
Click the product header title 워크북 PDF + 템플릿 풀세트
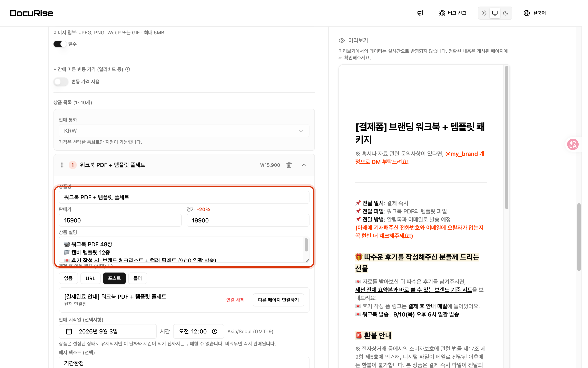[112, 165]
